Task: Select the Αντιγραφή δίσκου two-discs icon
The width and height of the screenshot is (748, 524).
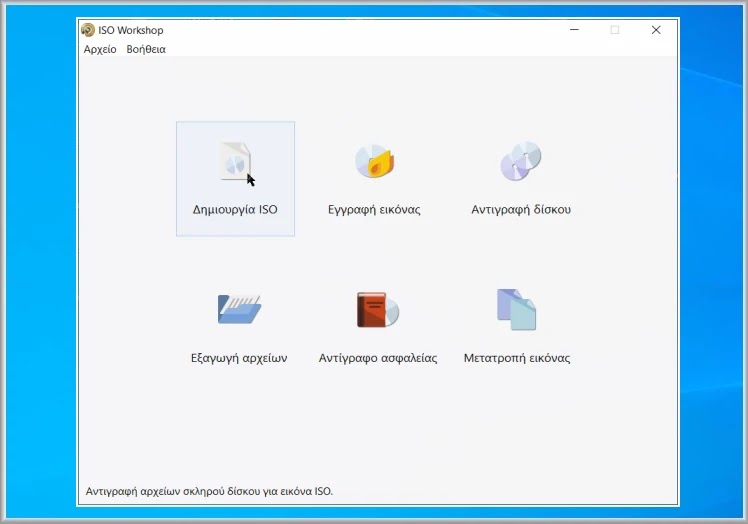Action: (x=520, y=161)
